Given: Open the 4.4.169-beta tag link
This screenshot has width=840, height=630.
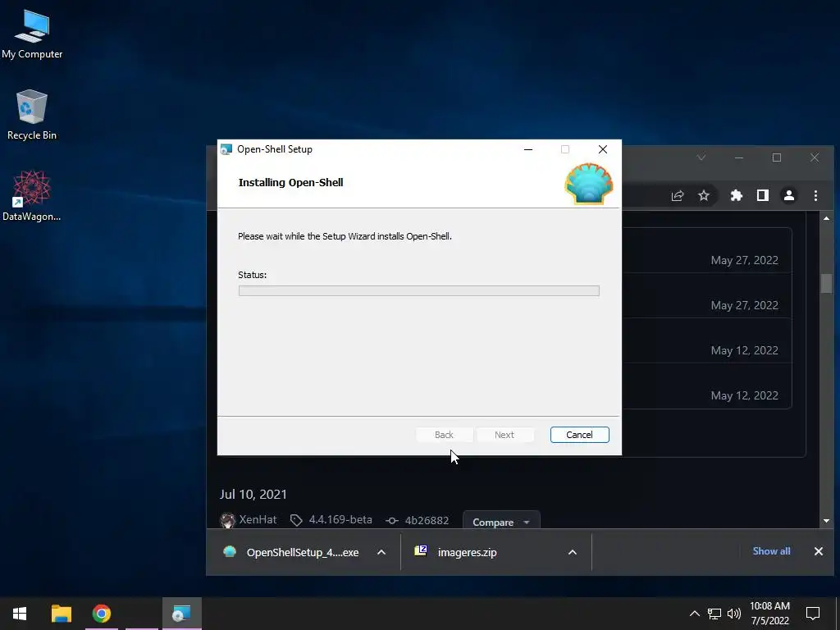Looking at the screenshot, I should (x=340, y=519).
